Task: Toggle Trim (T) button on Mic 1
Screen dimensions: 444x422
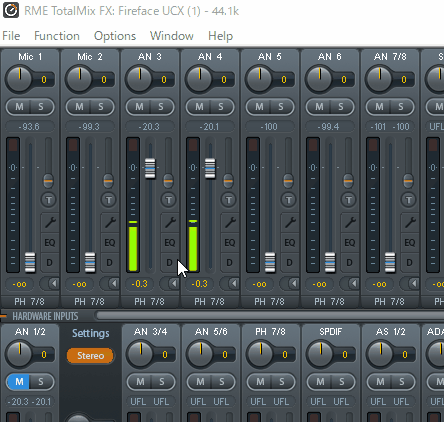Action: (49, 200)
